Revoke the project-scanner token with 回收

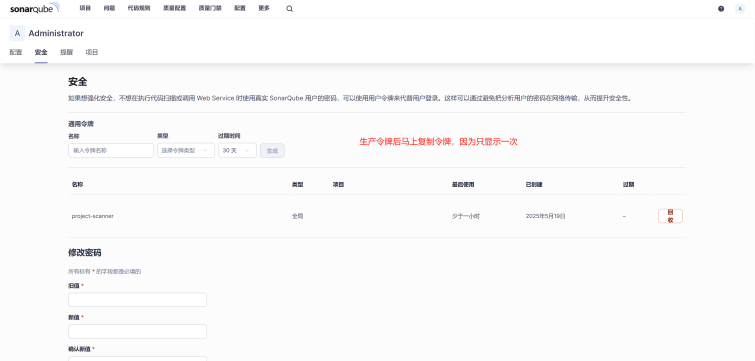pyautogui.click(x=670, y=216)
